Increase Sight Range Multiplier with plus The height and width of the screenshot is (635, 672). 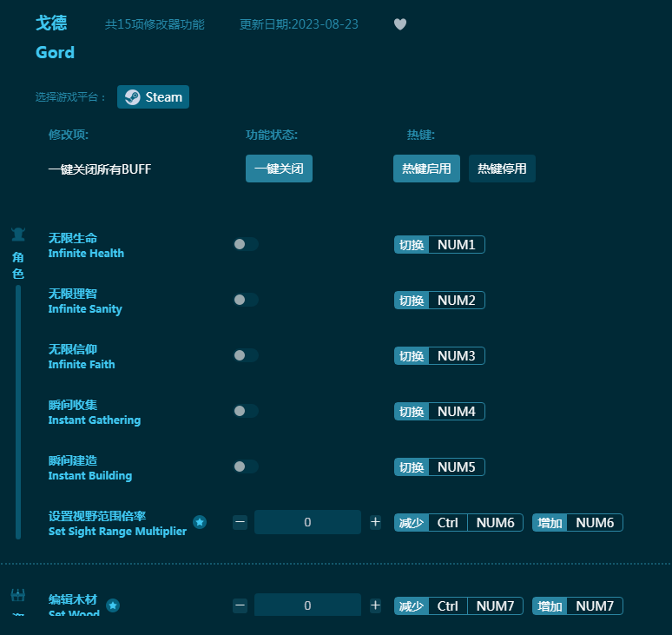(375, 522)
